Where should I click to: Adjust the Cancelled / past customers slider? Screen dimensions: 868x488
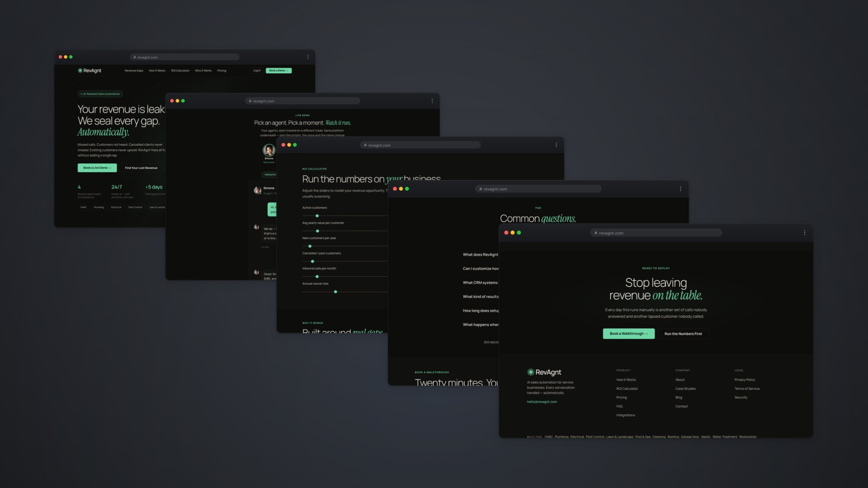(x=312, y=261)
